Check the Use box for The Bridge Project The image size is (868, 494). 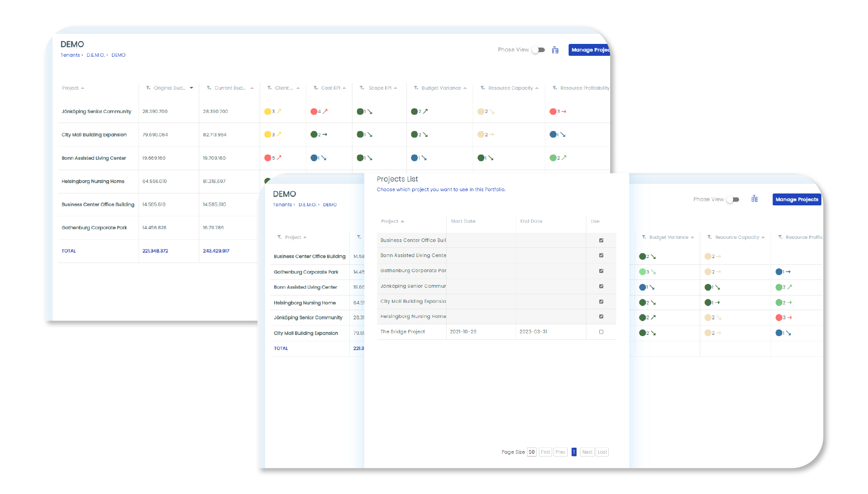coord(601,332)
